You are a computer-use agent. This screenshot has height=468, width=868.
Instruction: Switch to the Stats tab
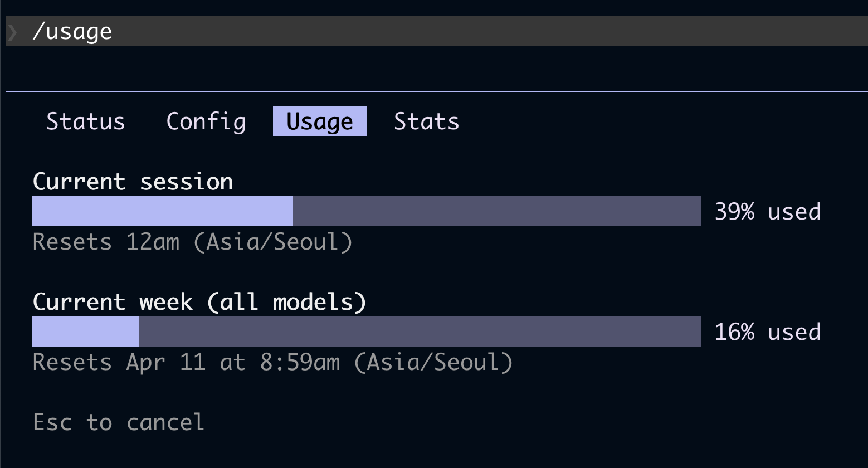(x=427, y=121)
